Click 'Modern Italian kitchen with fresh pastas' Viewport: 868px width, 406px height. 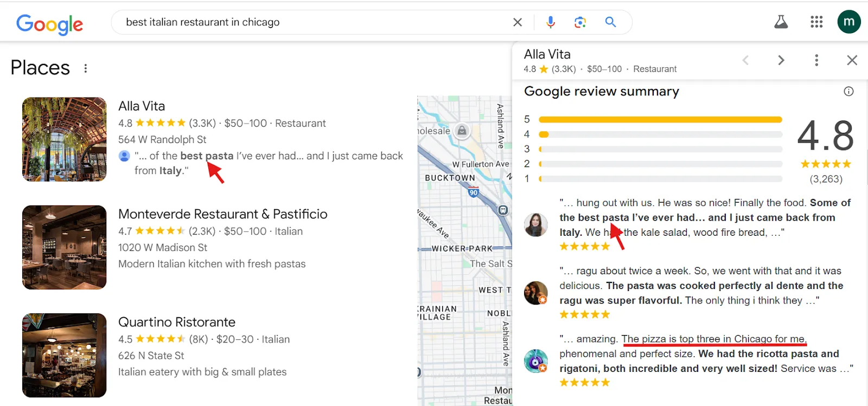[x=212, y=264]
